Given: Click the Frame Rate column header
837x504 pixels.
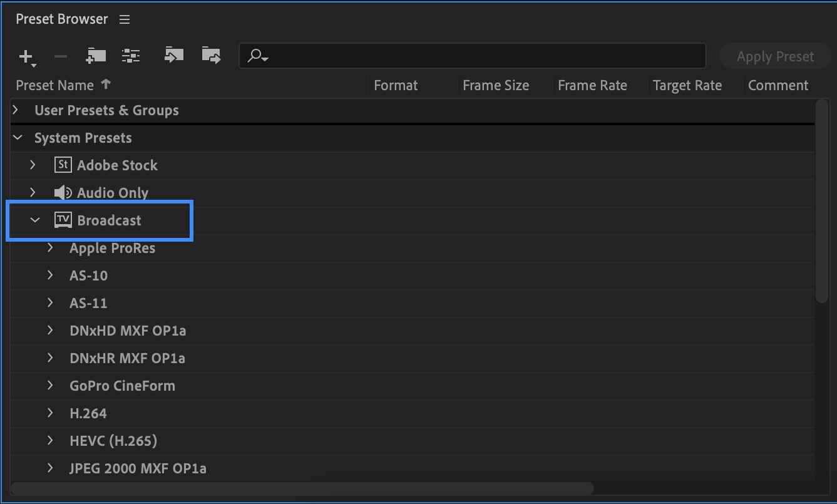Looking at the screenshot, I should pyautogui.click(x=592, y=85).
